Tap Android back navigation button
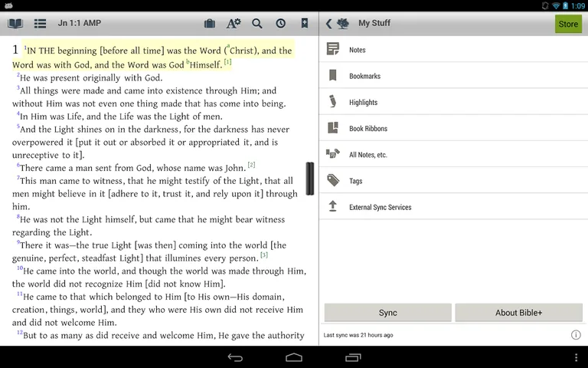588x368 pixels. tap(235, 357)
